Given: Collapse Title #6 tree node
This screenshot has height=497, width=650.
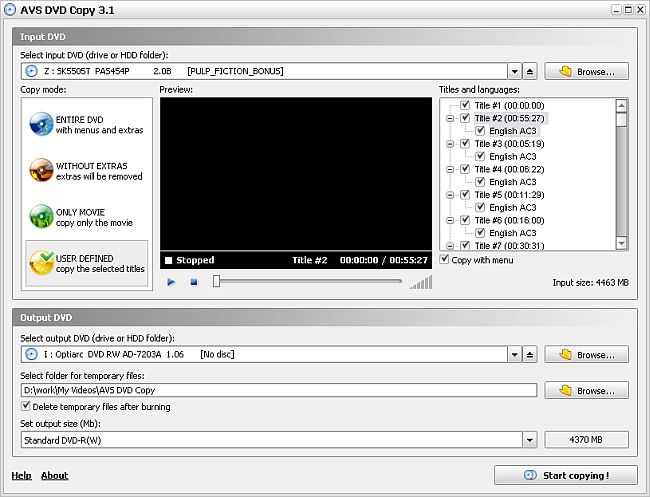Looking at the screenshot, I should click(x=450, y=221).
